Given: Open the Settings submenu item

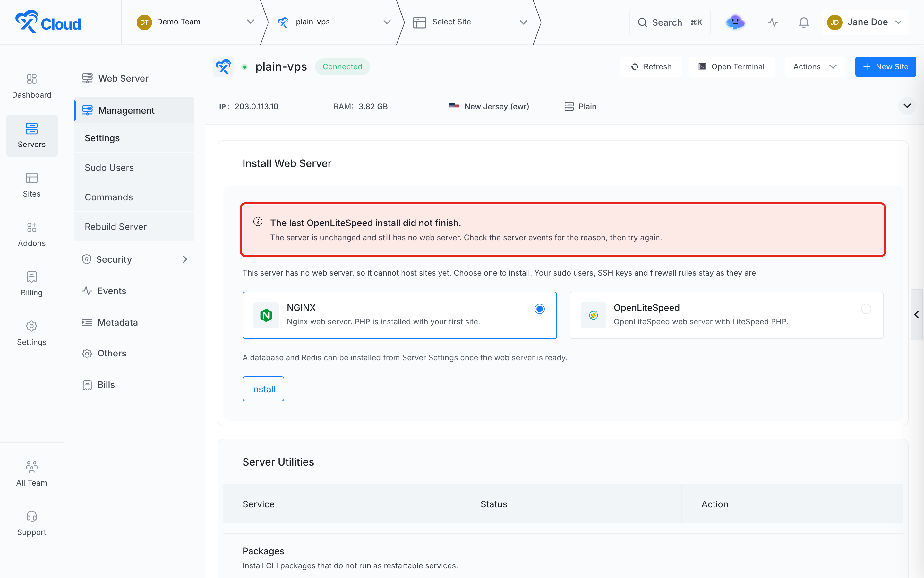Looking at the screenshot, I should click(135, 138).
